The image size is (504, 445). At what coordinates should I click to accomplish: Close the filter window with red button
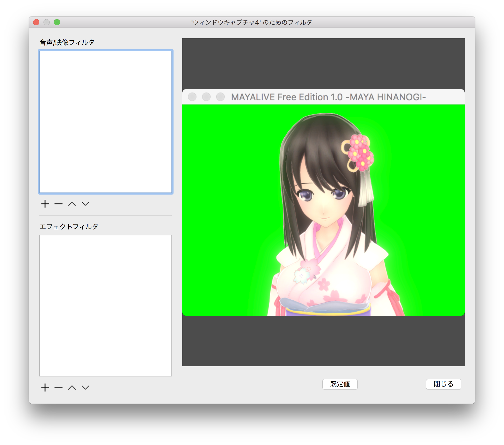pyautogui.click(x=36, y=22)
